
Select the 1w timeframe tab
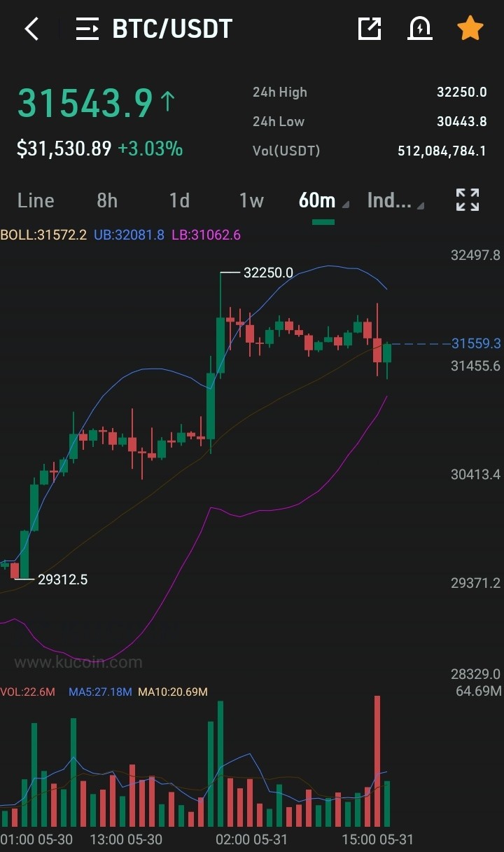point(251,200)
